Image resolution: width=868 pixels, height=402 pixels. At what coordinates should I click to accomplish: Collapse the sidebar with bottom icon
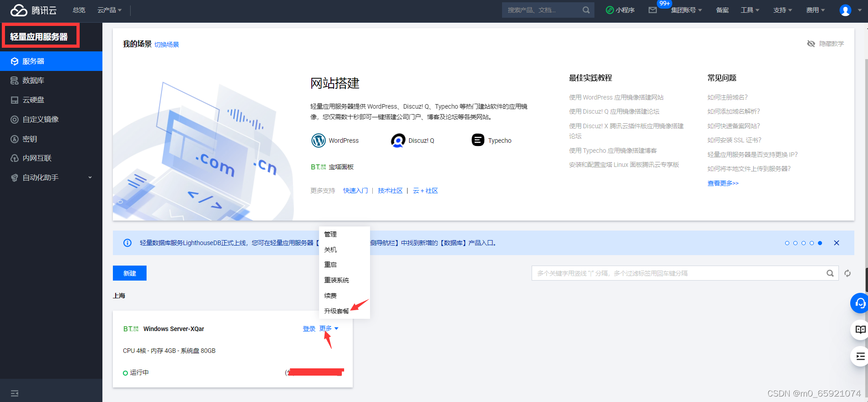pos(15,393)
